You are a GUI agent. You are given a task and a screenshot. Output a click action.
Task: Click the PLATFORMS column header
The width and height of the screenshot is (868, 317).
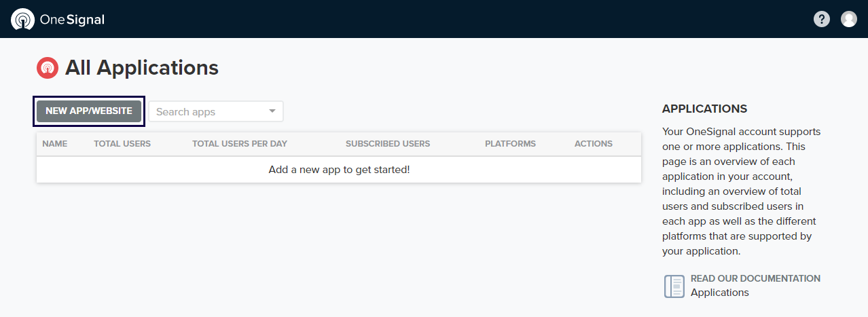pyautogui.click(x=510, y=144)
